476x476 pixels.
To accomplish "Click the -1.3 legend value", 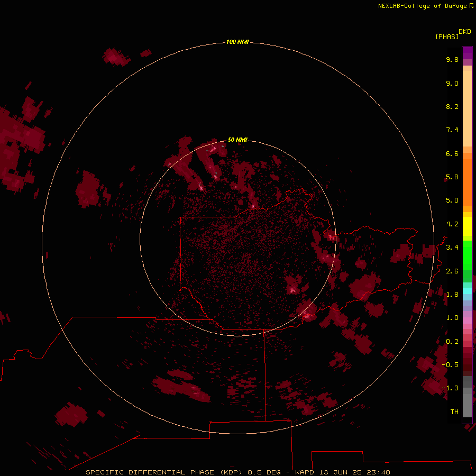I will tap(450, 388).
